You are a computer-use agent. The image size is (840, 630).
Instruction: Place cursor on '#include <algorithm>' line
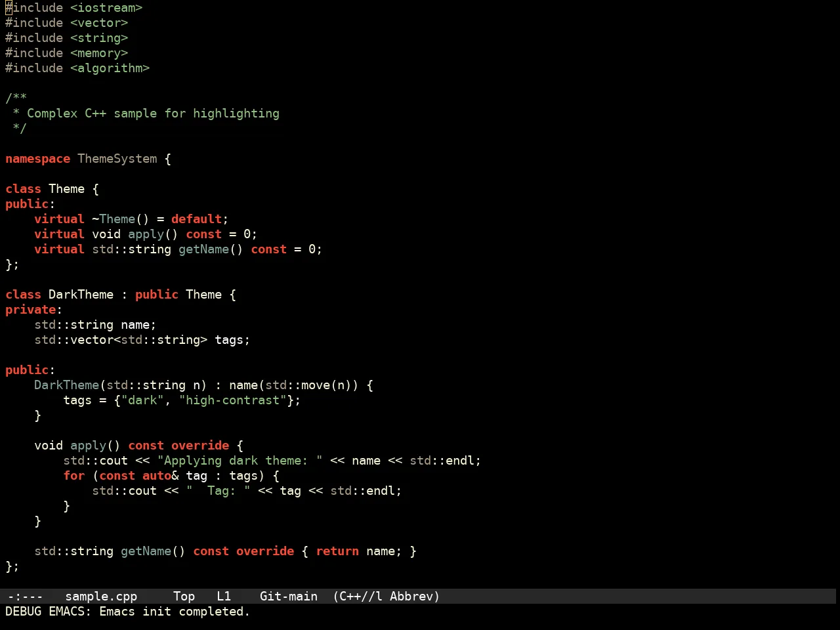(77, 68)
